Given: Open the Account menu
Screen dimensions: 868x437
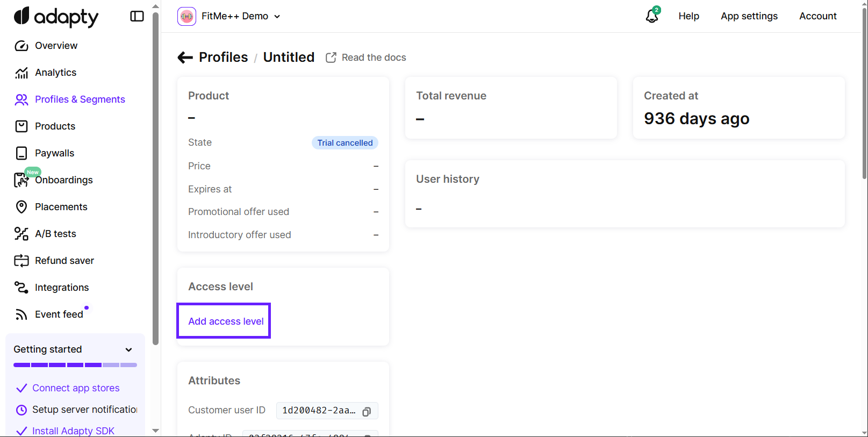Looking at the screenshot, I should pyautogui.click(x=817, y=16).
